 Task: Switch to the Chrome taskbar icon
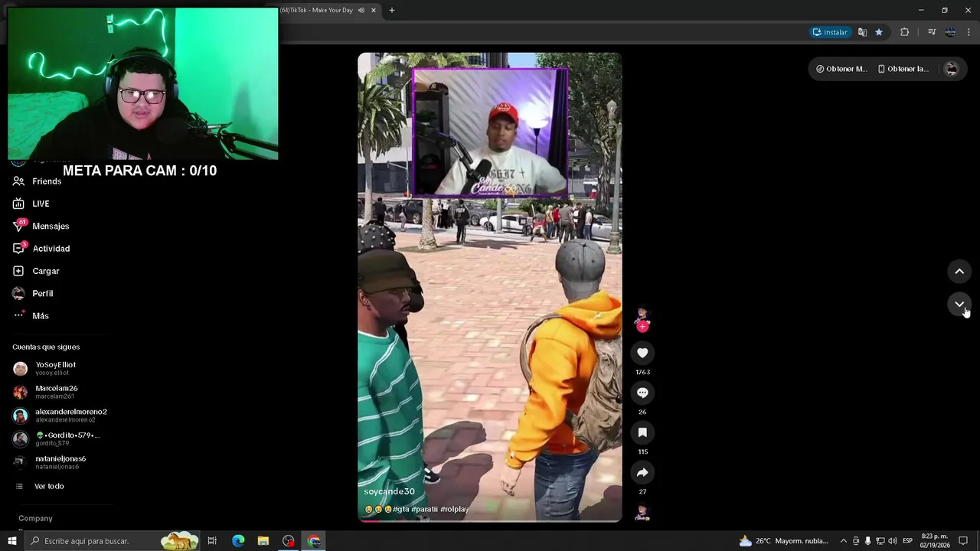314,541
